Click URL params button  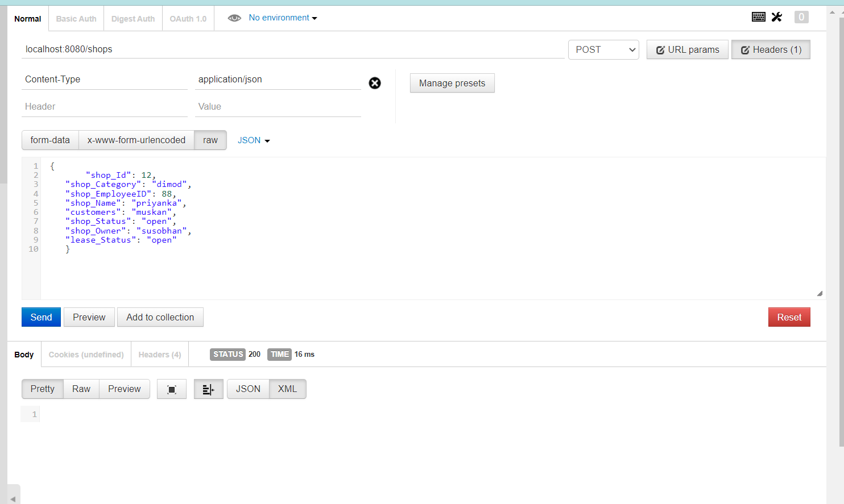pyautogui.click(x=688, y=50)
